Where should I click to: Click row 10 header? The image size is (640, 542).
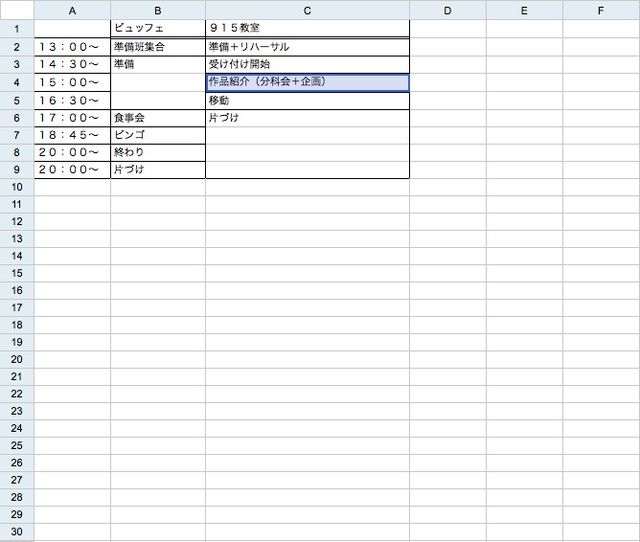coord(17,186)
